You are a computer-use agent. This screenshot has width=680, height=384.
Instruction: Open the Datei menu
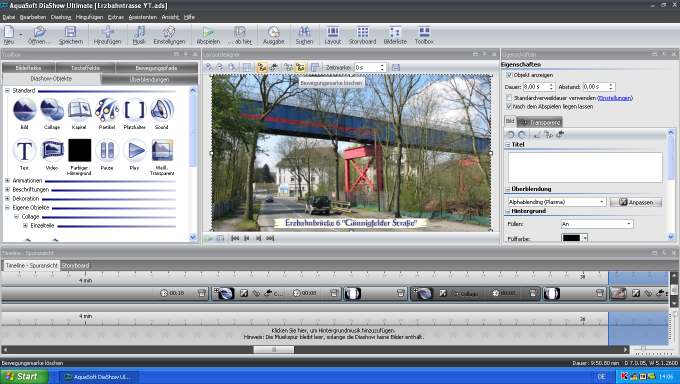tap(9, 17)
